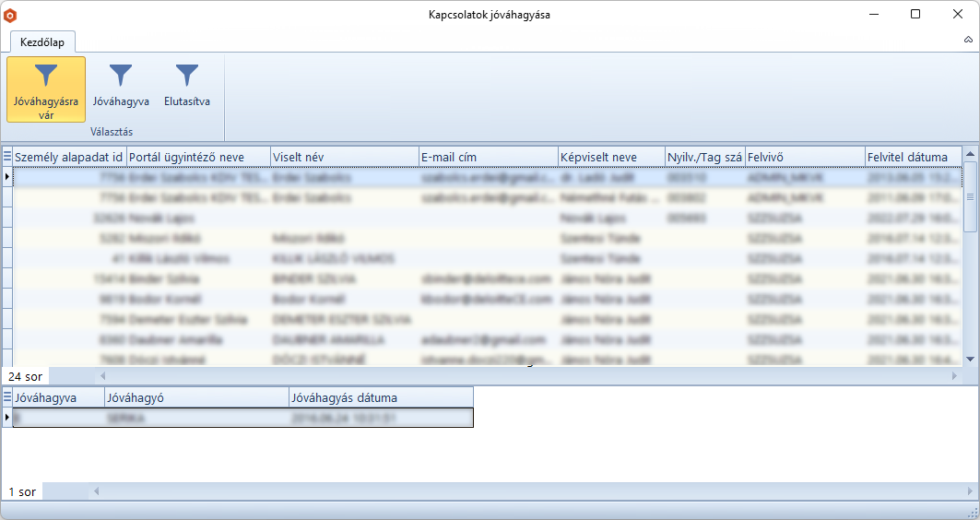The image size is (980, 520).
Task: Click the E-mail cím column header
Action: click(488, 157)
